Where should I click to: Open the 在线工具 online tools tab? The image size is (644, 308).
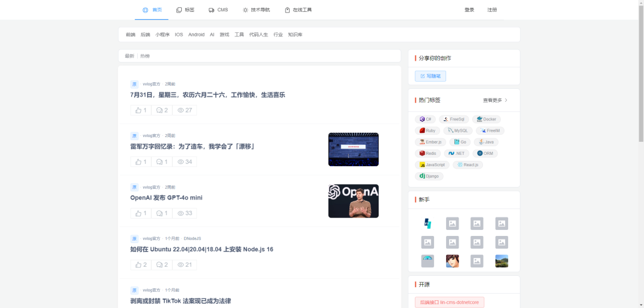tap(298, 10)
